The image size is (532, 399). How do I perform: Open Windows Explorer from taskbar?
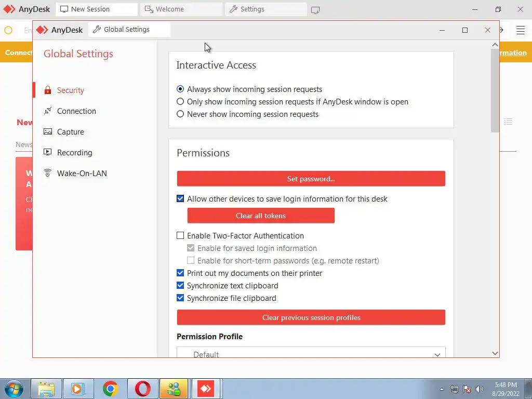coord(46,389)
